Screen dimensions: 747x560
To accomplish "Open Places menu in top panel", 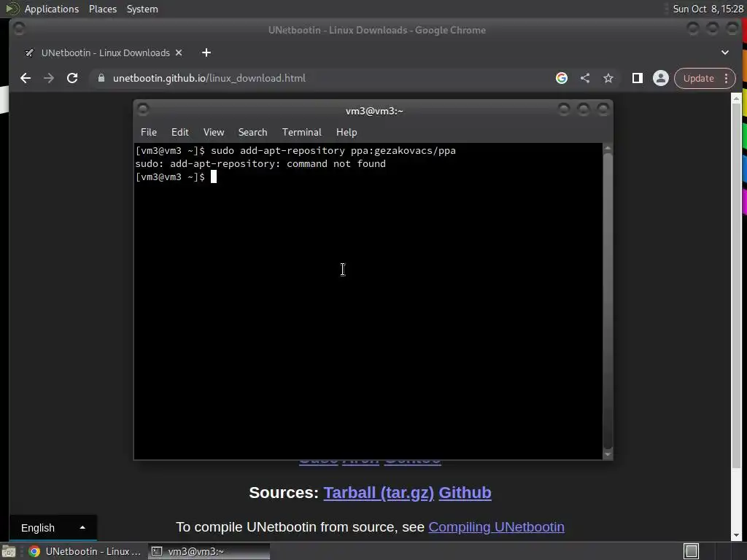I will [x=103, y=9].
